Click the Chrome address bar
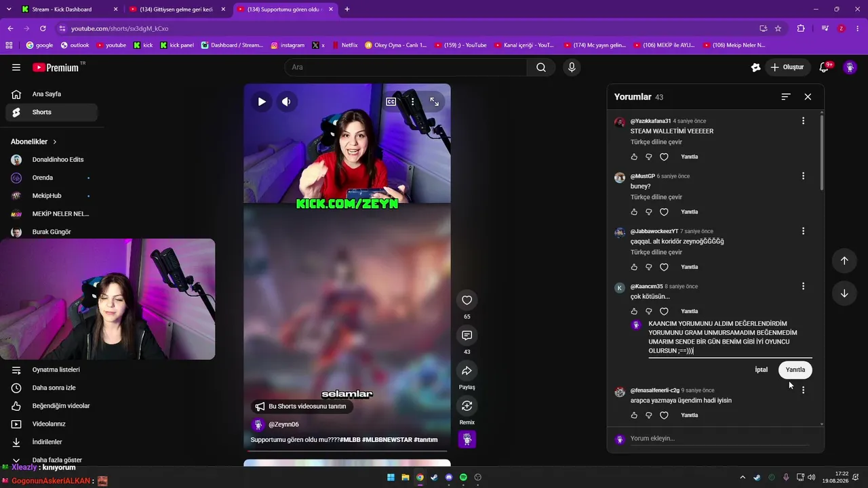 [x=407, y=28]
